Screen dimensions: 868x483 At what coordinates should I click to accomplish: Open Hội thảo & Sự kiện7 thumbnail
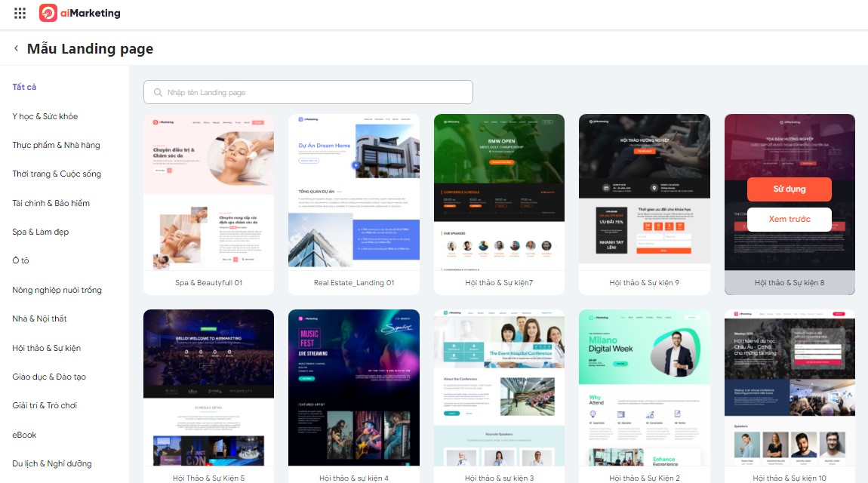(500, 192)
